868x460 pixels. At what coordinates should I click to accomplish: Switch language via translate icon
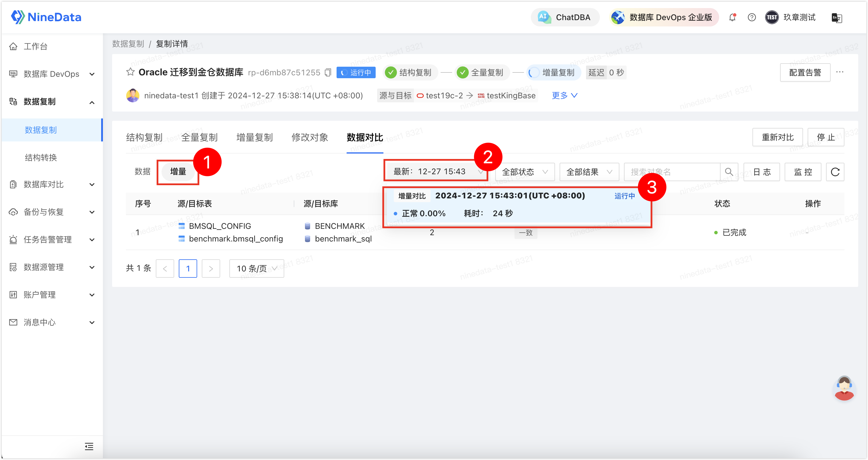pyautogui.click(x=837, y=18)
